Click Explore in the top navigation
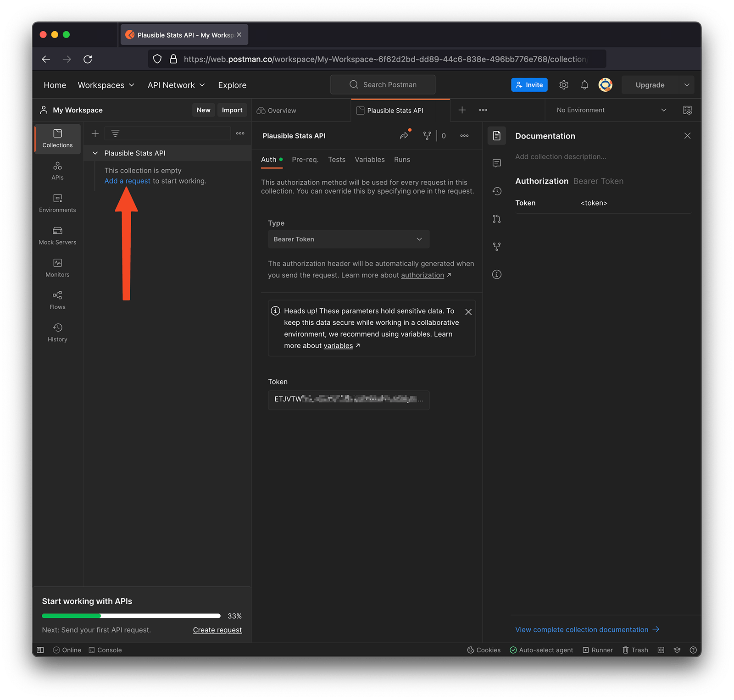This screenshot has height=700, width=734. (232, 85)
